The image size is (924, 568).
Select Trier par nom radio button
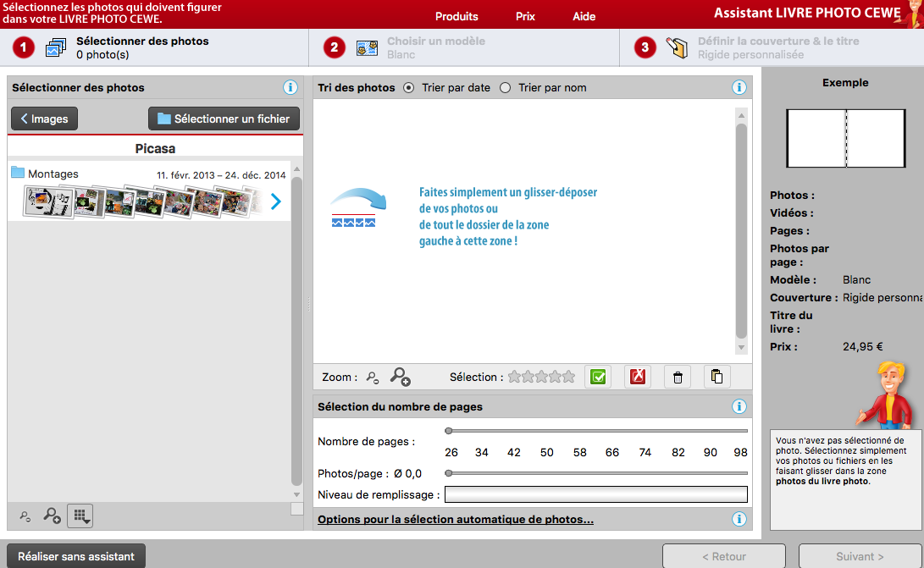coord(505,88)
